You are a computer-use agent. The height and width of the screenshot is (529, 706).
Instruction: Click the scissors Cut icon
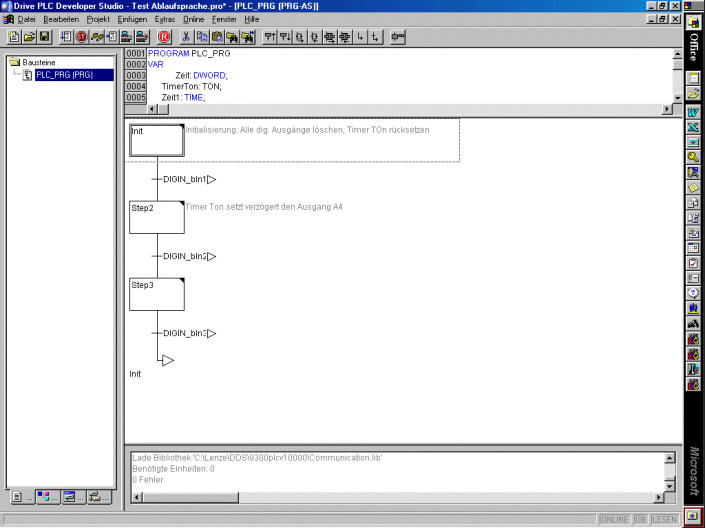[x=187, y=37]
